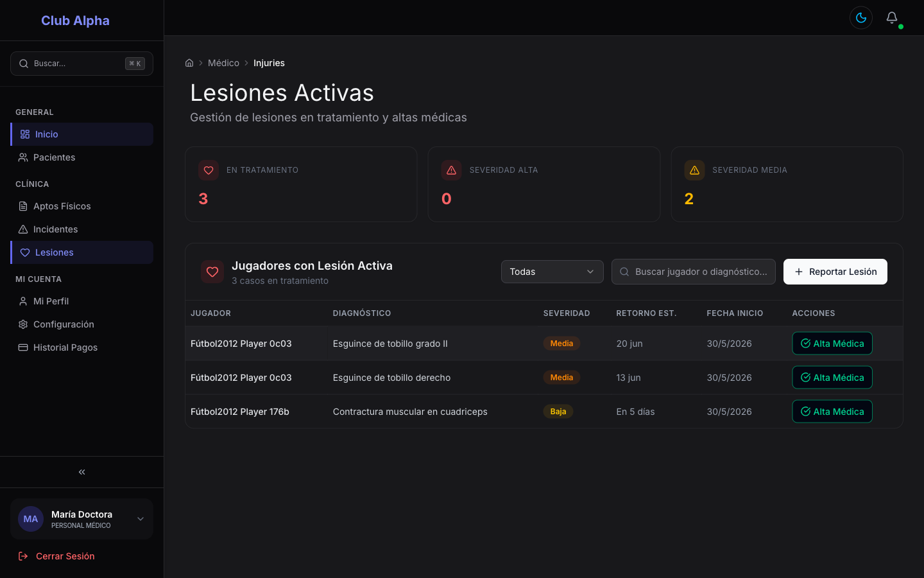Click the Retorno Est. column header

pos(646,313)
